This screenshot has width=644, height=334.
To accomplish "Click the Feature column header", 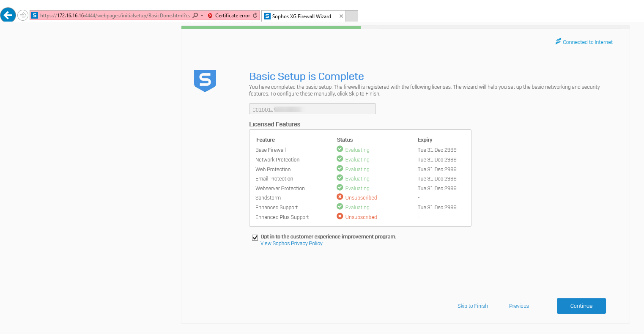I will pyautogui.click(x=266, y=140).
